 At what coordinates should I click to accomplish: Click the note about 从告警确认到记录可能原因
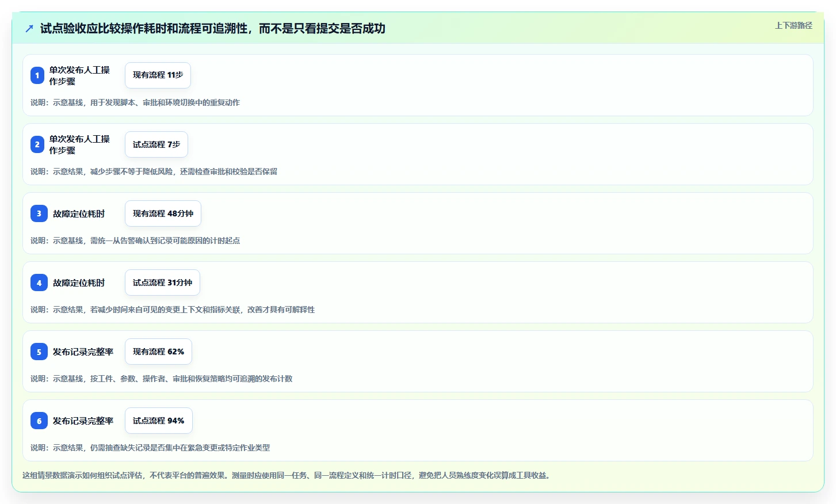135,240
